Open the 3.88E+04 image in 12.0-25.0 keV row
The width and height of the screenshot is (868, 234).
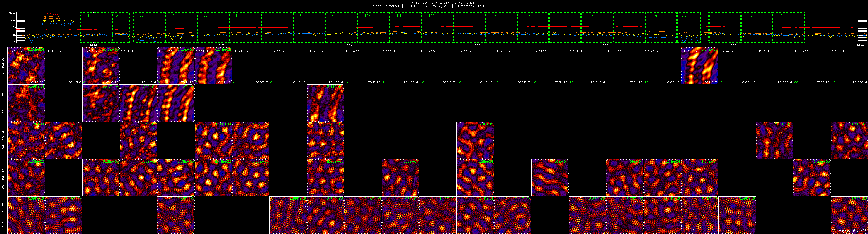250,141
